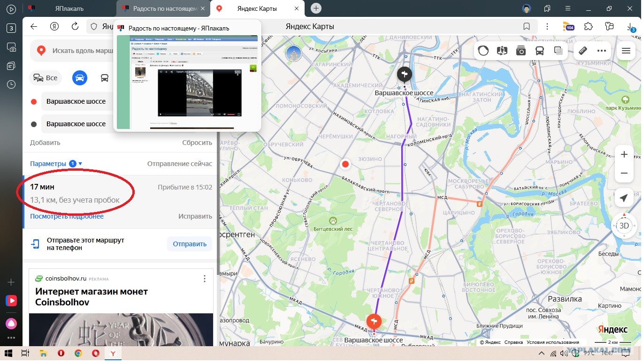Open the Справка link on the map
The width and height of the screenshot is (643, 364).
(513, 342)
